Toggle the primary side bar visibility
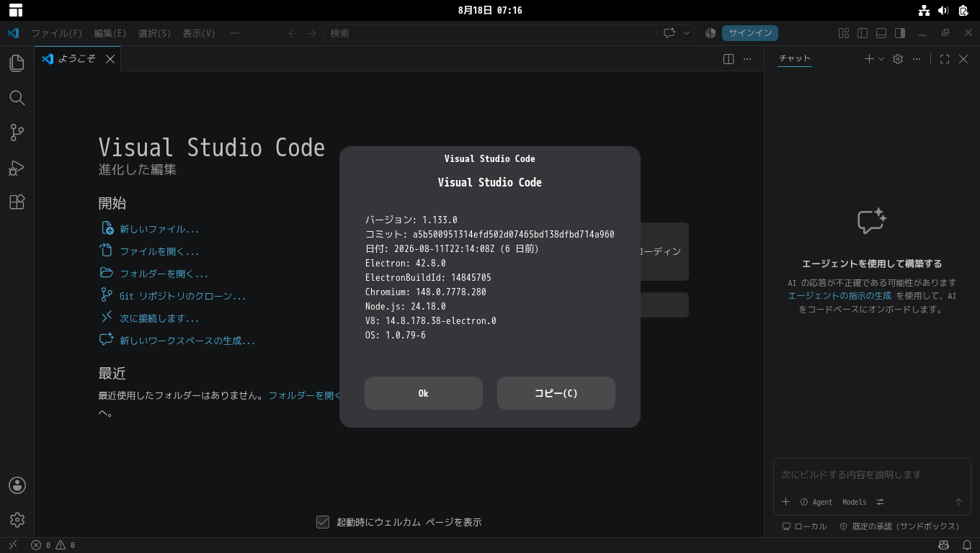The height and width of the screenshot is (553, 980). point(863,33)
